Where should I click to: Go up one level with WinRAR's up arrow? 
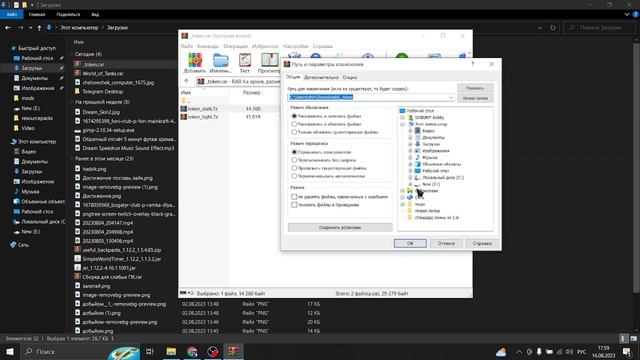point(187,81)
